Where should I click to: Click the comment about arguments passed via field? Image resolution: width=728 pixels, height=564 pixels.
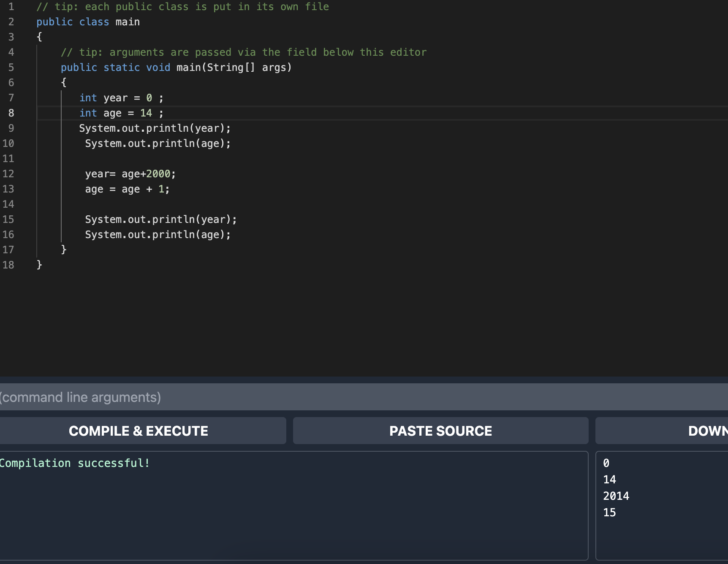pyautogui.click(x=244, y=52)
